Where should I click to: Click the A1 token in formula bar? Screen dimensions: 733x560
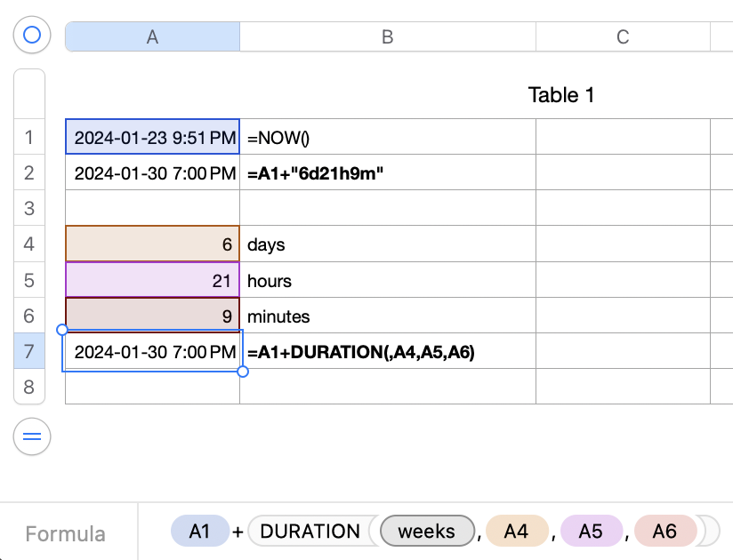pyautogui.click(x=200, y=532)
